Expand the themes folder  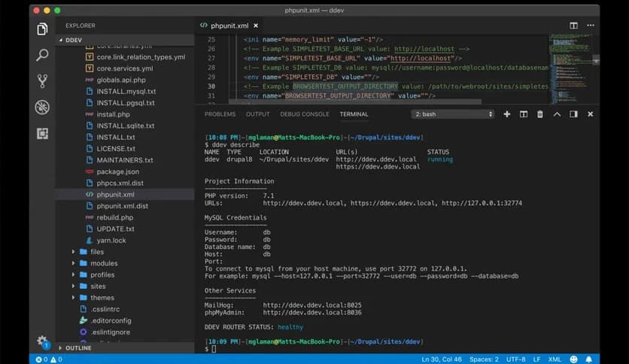click(x=102, y=298)
